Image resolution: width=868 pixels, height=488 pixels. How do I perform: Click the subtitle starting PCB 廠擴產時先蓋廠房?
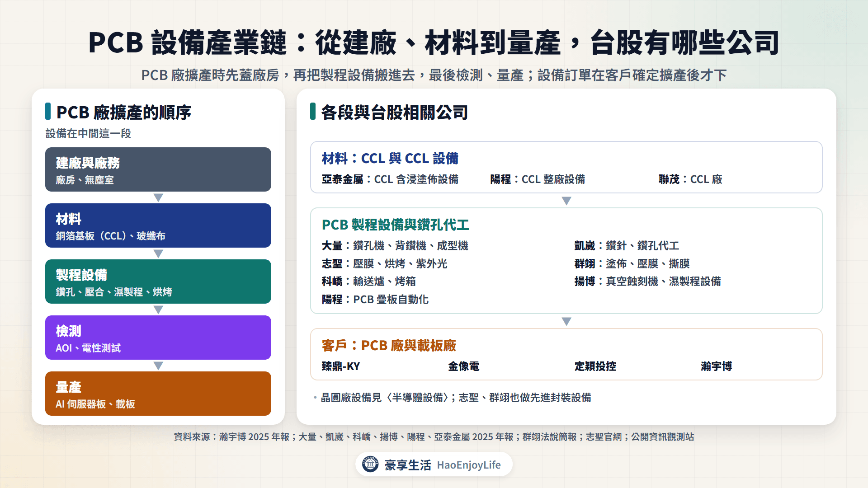tap(434, 75)
